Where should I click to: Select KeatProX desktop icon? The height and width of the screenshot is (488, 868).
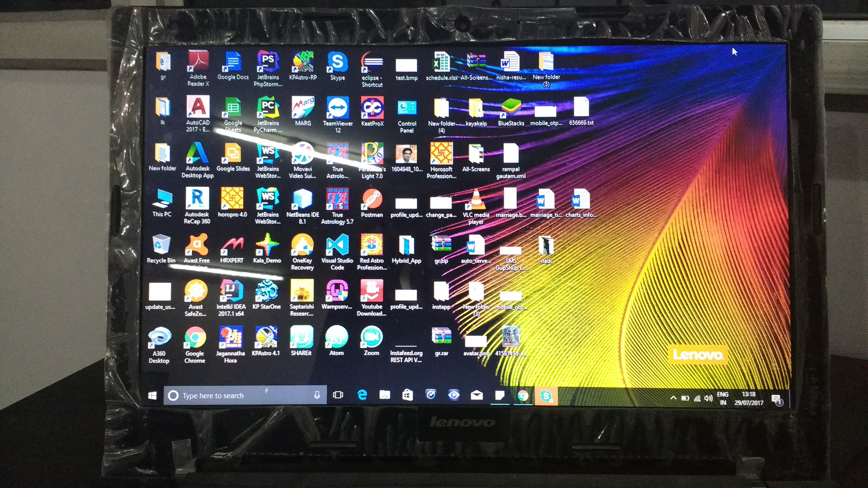[372, 112]
